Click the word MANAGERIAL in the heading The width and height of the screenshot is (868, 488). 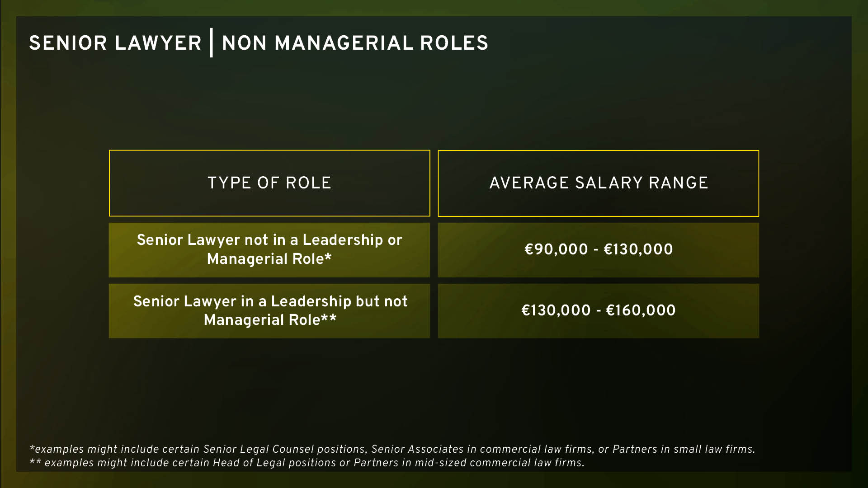point(344,43)
